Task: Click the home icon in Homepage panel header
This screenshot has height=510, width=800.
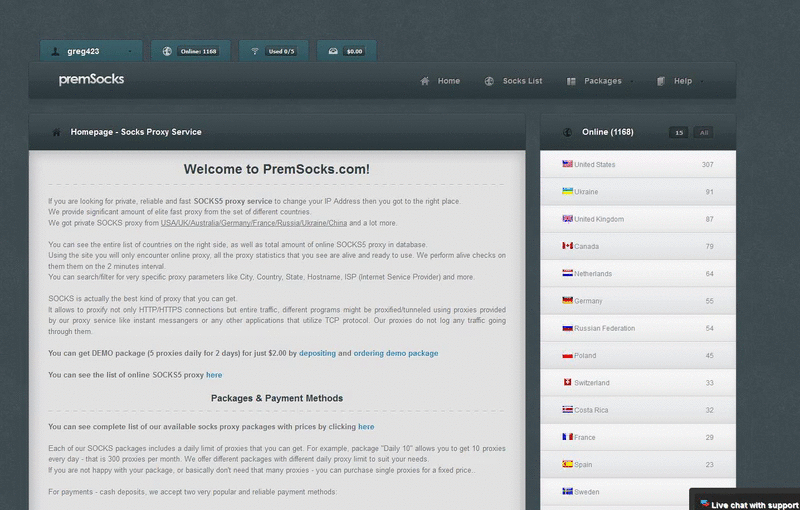Action: pyautogui.click(x=56, y=132)
